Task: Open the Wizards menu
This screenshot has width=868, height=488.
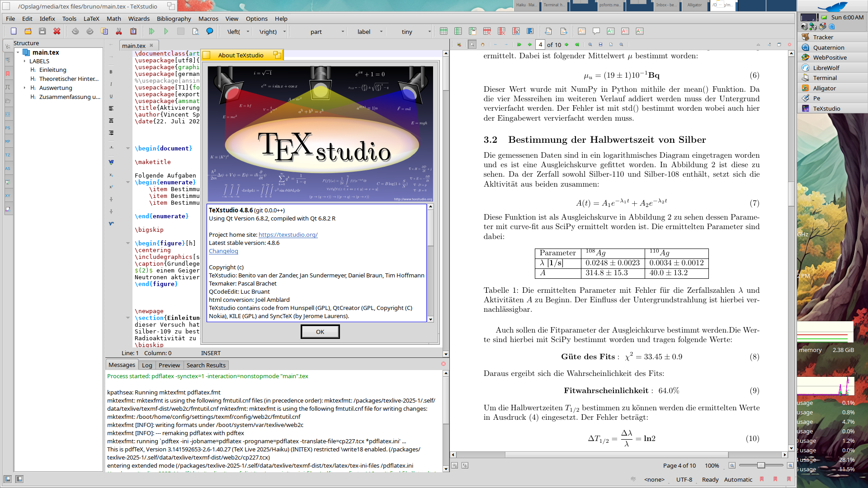Action: click(139, 19)
